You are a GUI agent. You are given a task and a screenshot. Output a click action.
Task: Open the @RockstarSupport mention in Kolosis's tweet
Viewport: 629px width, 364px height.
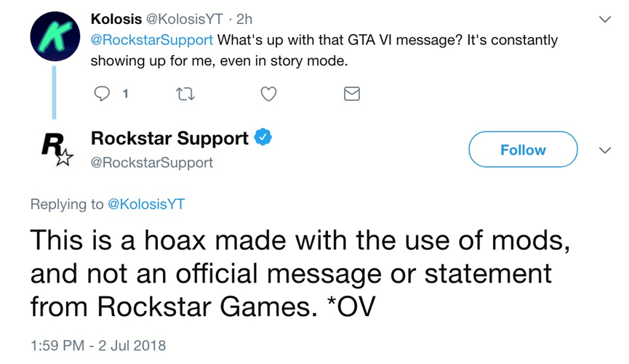152,39
